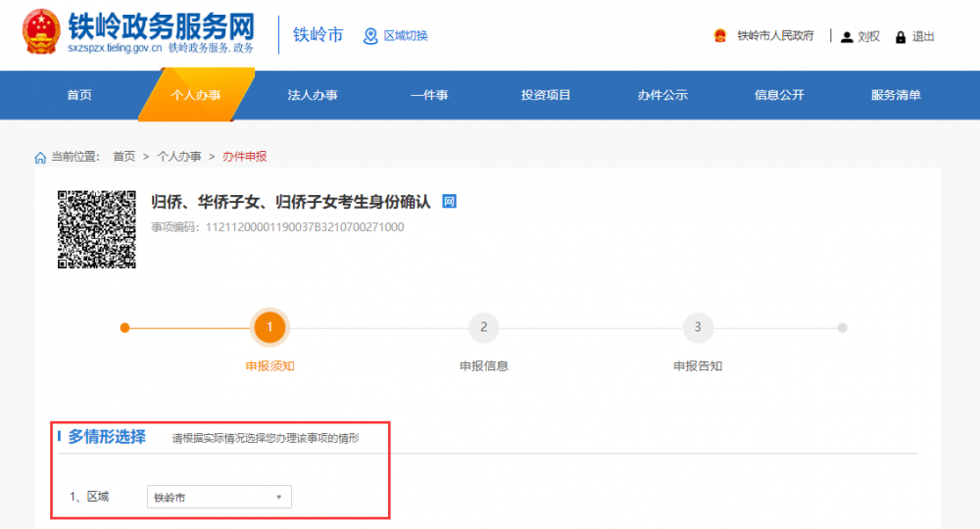Image resolution: width=980 pixels, height=529 pixels.
Task: Click the title 归侨、华侨子女、归侨子女考生身份确认
Action: coord(291,202)
